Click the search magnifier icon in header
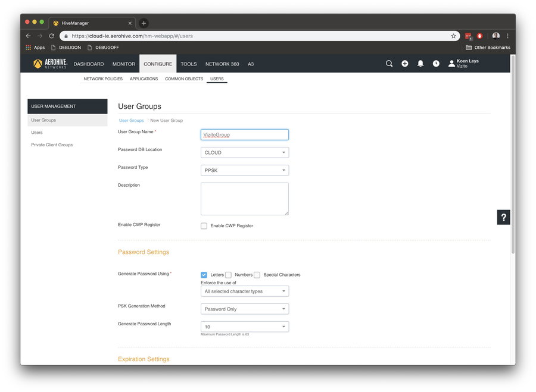 click(389, 64)
